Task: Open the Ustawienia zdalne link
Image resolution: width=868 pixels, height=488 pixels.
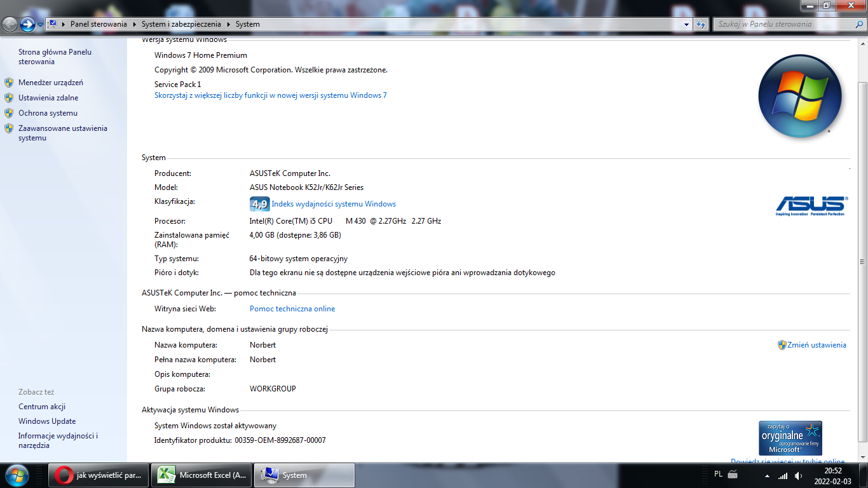Action: (48, 98)
